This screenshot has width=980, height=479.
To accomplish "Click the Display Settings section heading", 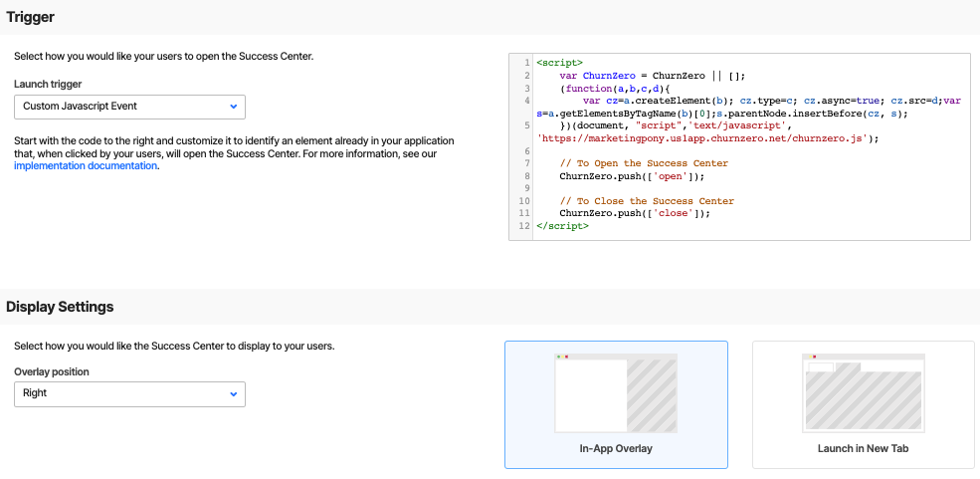I will 60,307.
